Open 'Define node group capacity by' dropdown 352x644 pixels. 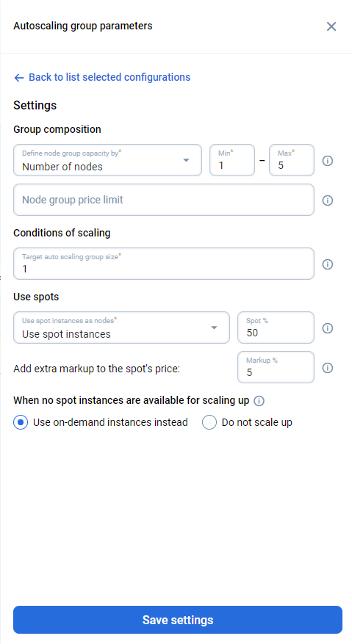[x=108, y=160]
